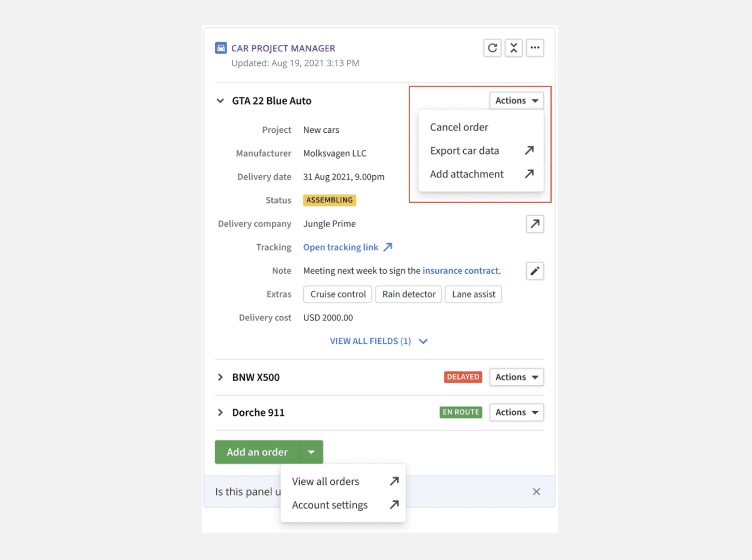Choose View all orders from menu

(x=343, y=481)
